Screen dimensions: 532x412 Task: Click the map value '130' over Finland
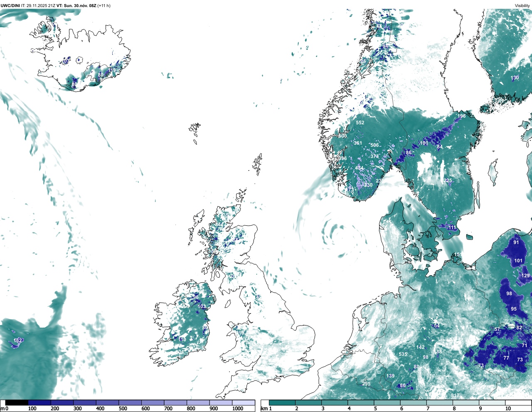pos(515,78)
